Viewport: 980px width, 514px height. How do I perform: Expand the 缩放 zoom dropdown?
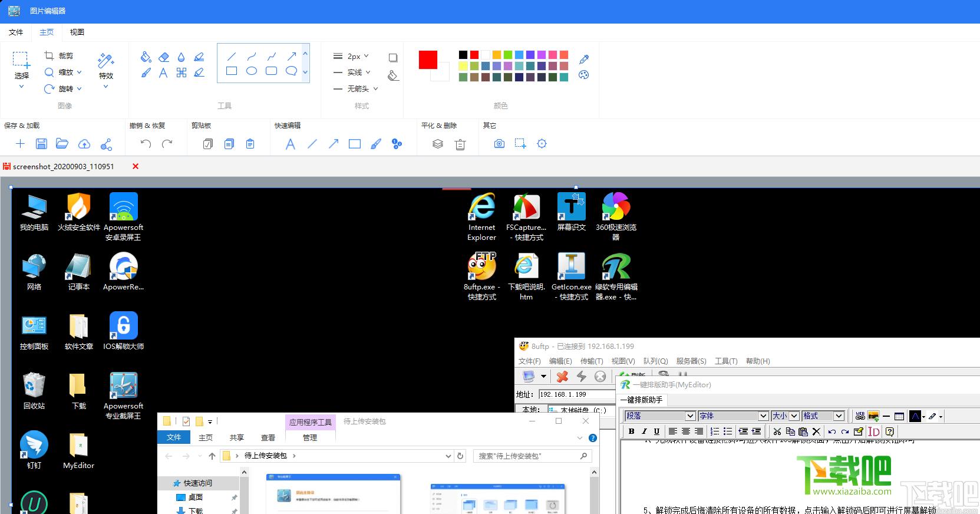point(63,72)
